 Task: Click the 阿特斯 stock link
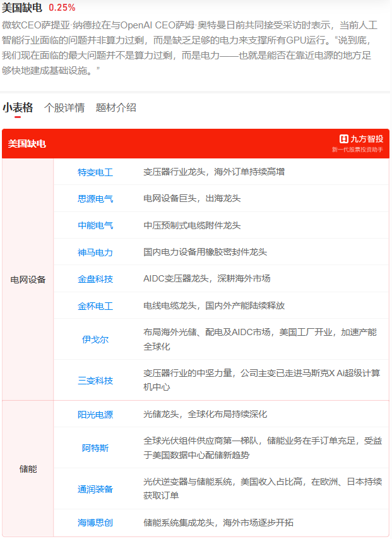[x=95, y=448]
